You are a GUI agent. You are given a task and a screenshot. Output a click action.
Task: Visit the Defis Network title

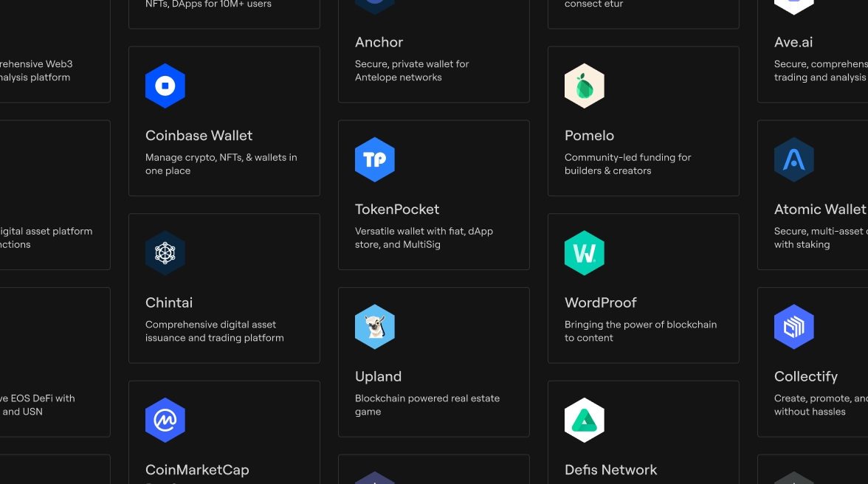point(610,470)
